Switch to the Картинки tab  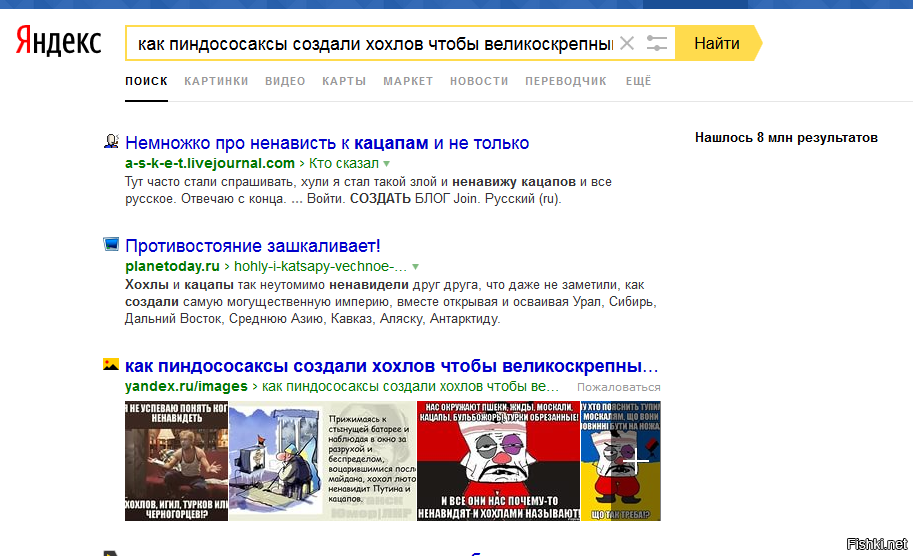point(216,82)
